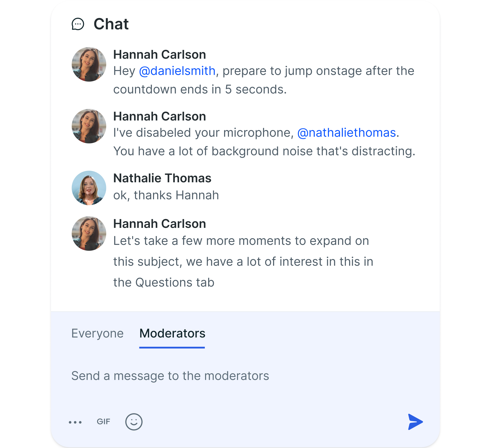Select the Moderators tab

point(172,333)
